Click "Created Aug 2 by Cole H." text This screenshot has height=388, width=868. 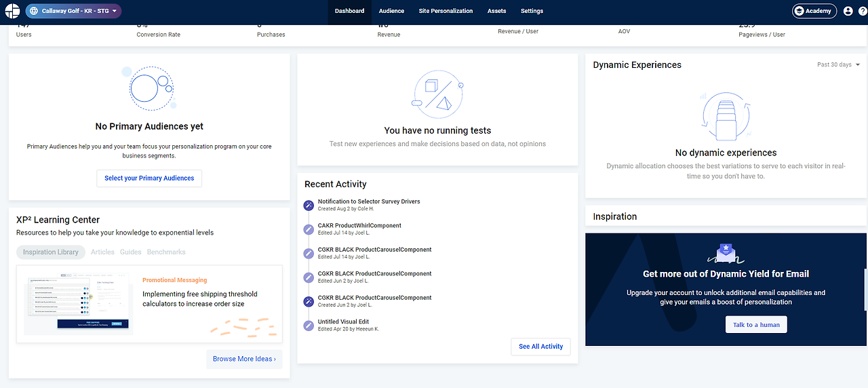pyautogui.click(x=346, y=209)
